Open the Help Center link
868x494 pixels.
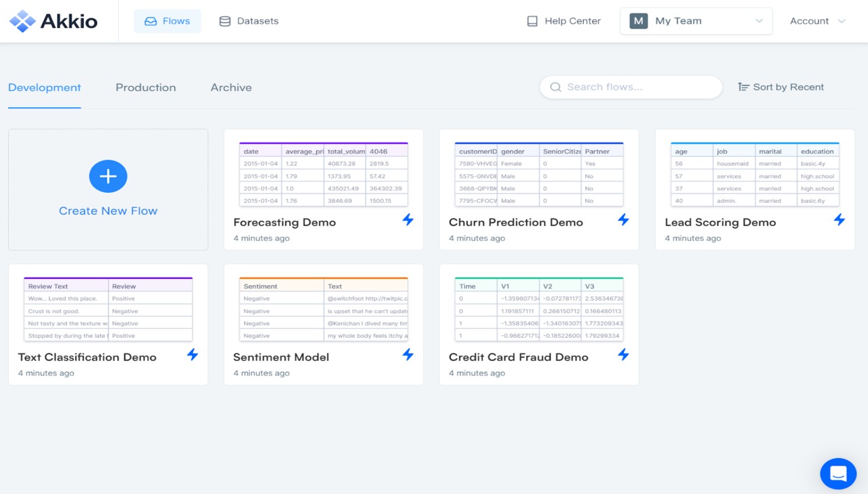coord(564,21)
